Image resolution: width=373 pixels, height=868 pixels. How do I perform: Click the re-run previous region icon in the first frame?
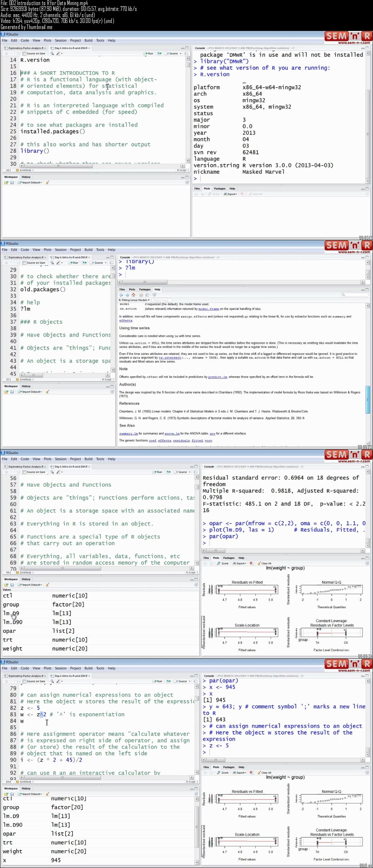(x=160, y=53)
